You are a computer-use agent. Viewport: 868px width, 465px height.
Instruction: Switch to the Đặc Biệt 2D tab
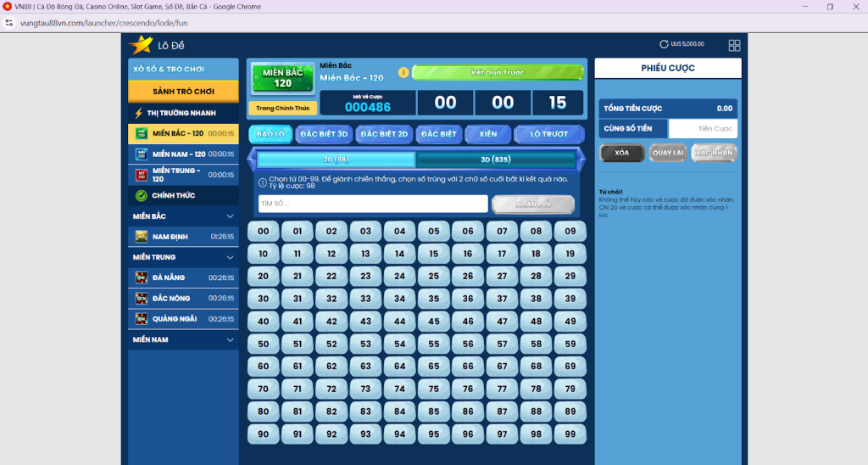(384, 134)
